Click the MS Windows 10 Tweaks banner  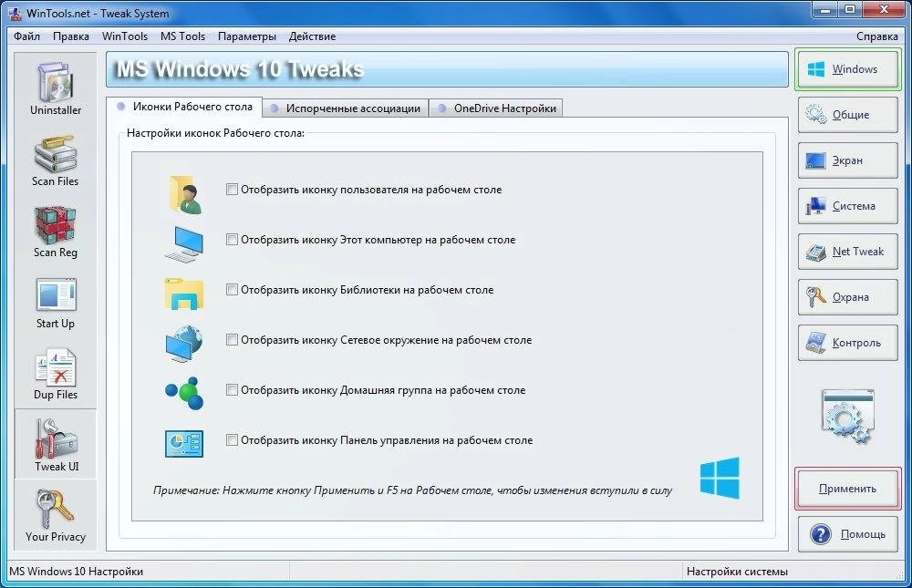click(447, 69)
